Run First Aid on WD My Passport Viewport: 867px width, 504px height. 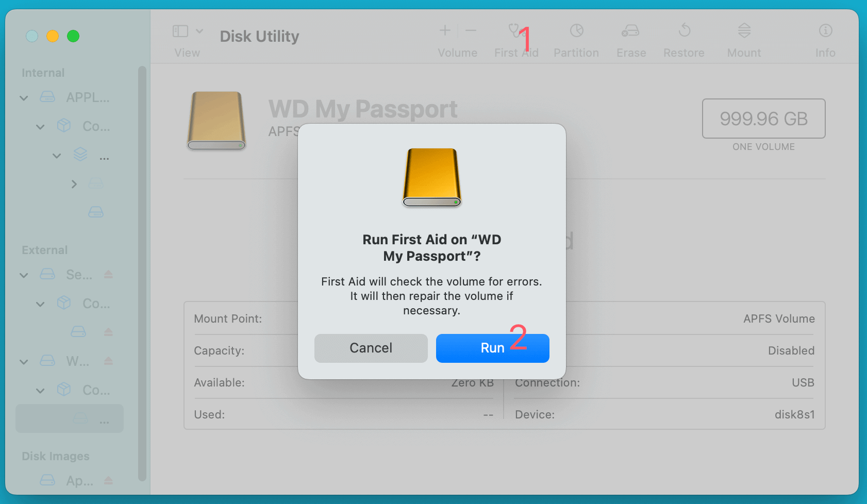coord(492,348)
